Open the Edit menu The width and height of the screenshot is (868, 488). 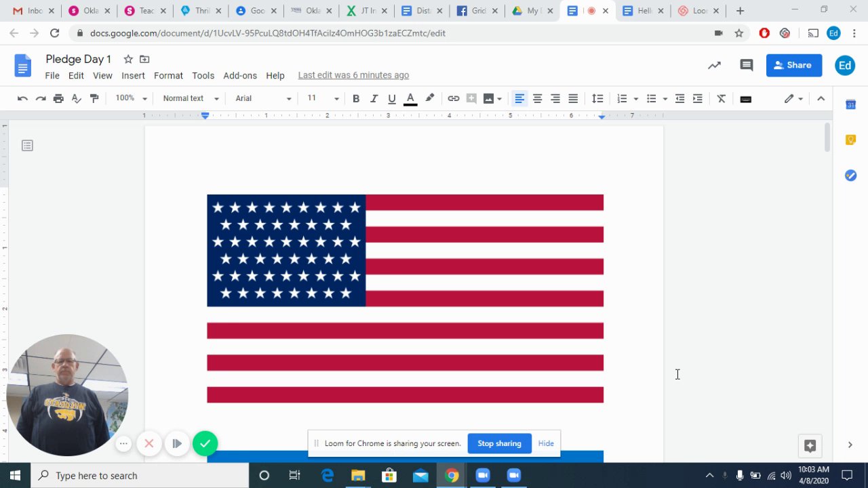pos(76,75)
